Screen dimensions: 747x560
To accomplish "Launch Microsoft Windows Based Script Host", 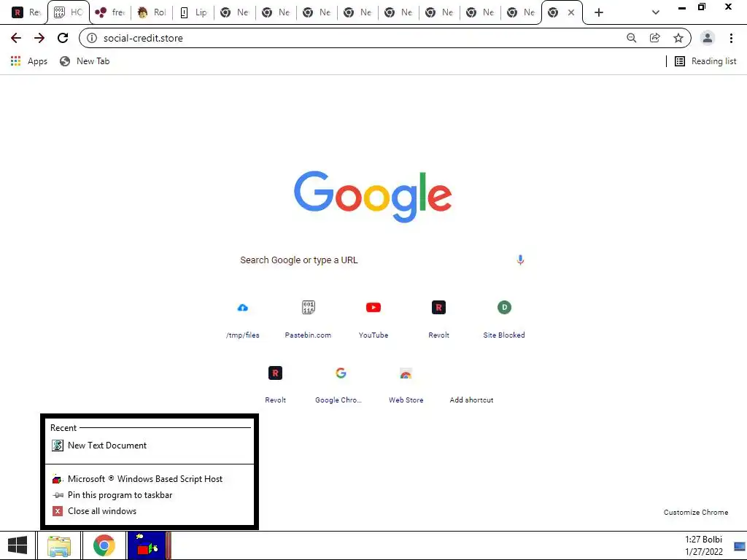I will pos(149,479).
